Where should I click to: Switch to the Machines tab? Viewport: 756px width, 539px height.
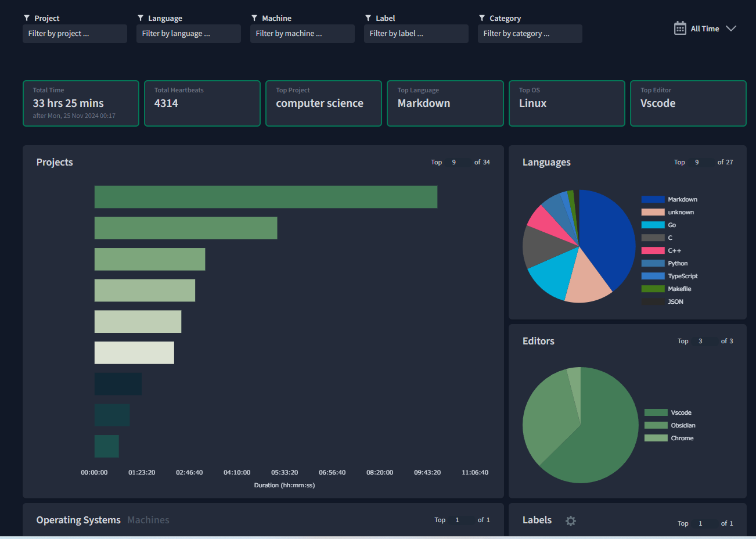(148, 520)
